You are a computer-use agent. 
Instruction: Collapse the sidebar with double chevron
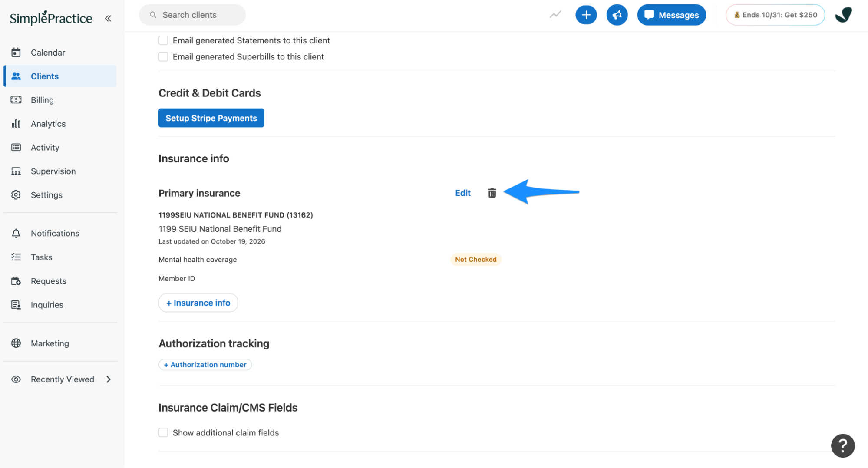pyautogui.click(x=108, y=18)
